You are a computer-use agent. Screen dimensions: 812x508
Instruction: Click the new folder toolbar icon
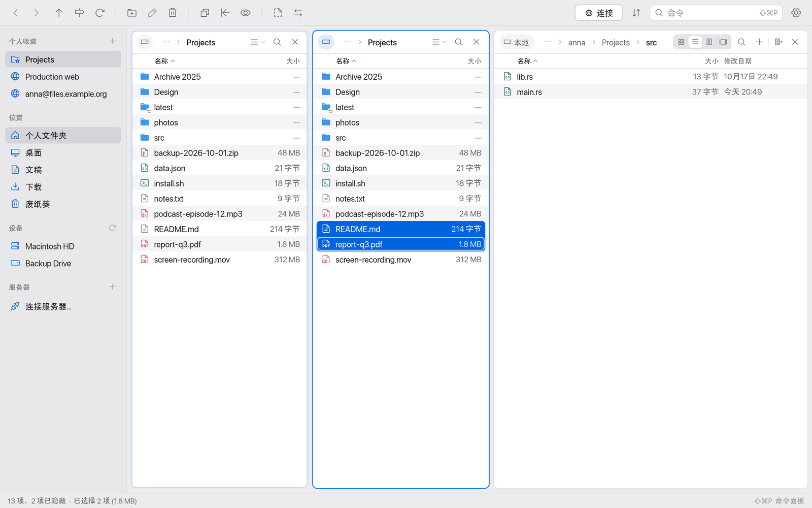click(x=132, y=13)
